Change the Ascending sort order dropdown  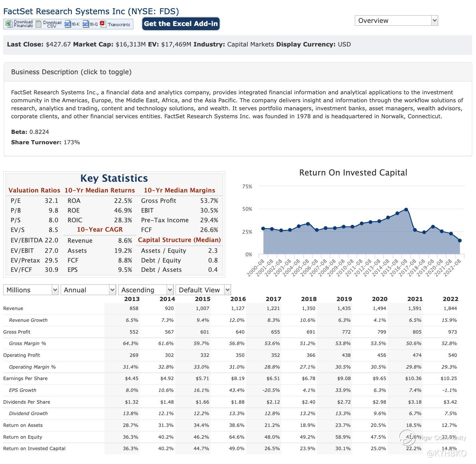click(x=146, y=290)
